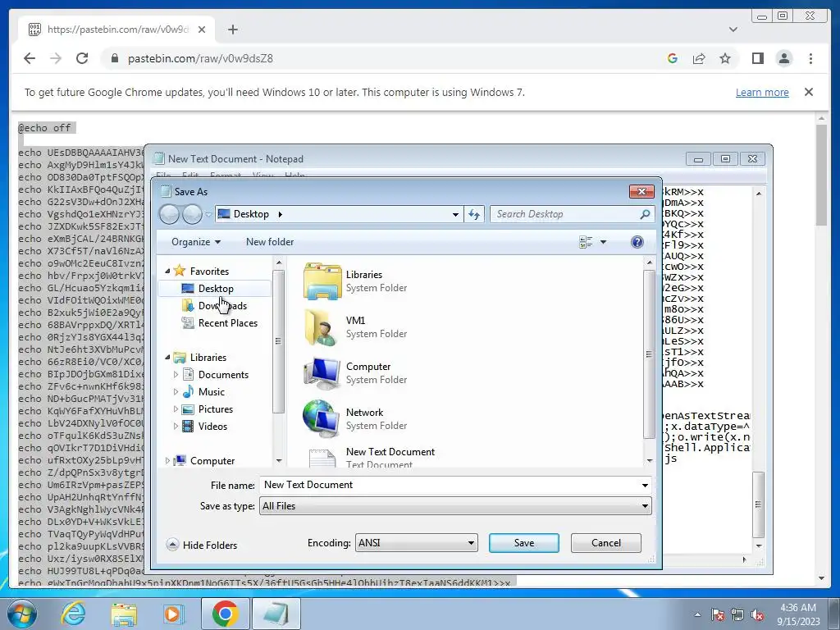Open the address bar path dropdown arrow
Viewport: 840px width, 630px height.
pyautogui.click(x=455, y=214)
